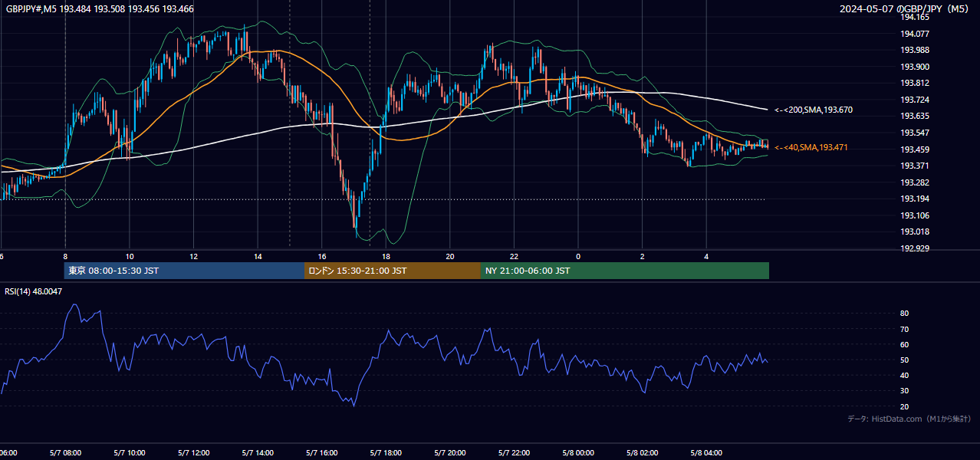Viewport: 980px width, 460px height.
Task: Click the London session bar ロンドン 15:30-21:00 JST
Action: pos(393,271)
